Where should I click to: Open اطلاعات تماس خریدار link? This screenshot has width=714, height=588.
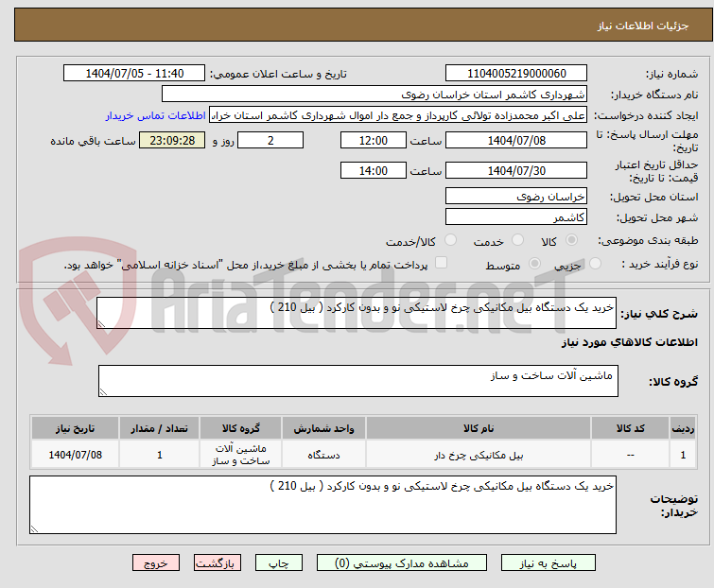point(156,115)
